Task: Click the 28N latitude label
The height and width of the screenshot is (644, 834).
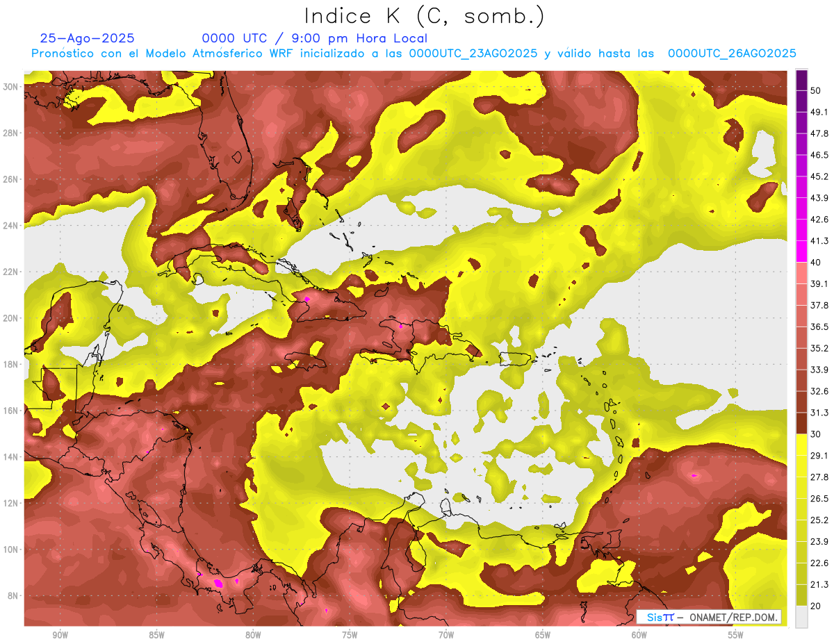Action: point(12,133)
